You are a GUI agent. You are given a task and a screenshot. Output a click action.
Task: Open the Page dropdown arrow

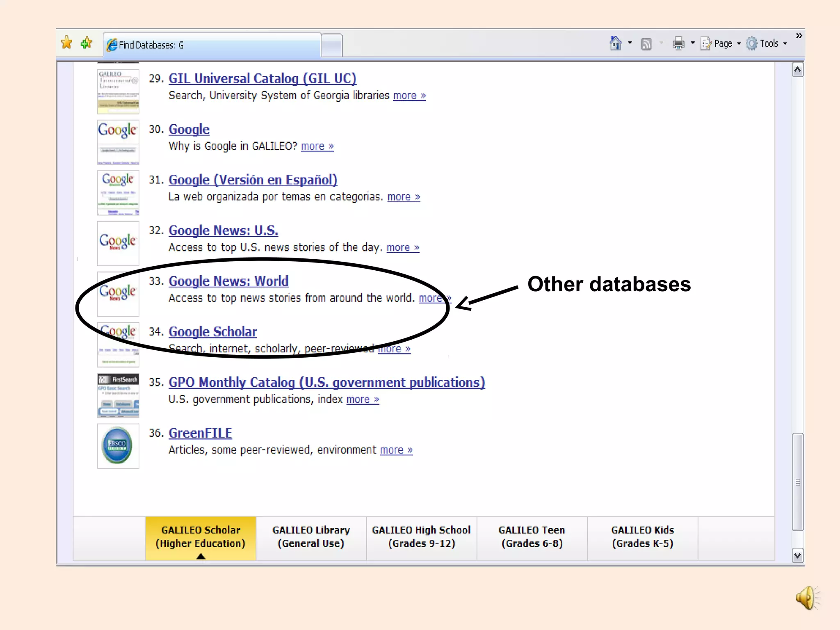click(x=739, y=43)
